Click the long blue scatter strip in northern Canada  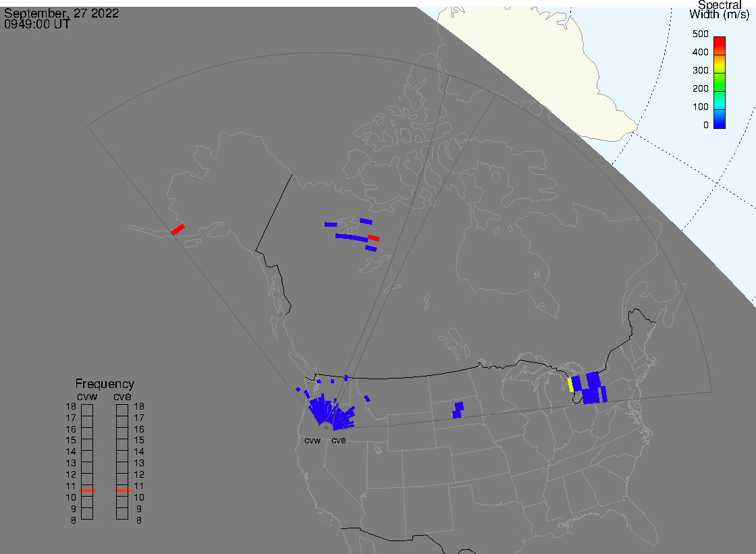(352, 238)
